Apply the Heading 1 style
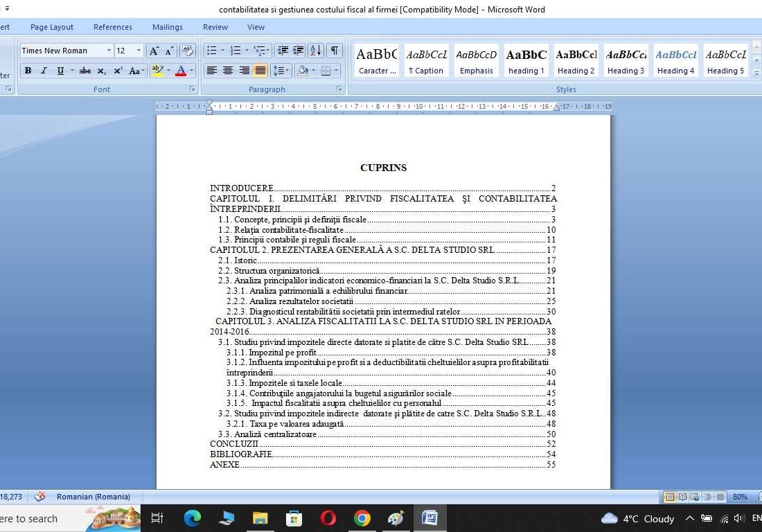 526,60
